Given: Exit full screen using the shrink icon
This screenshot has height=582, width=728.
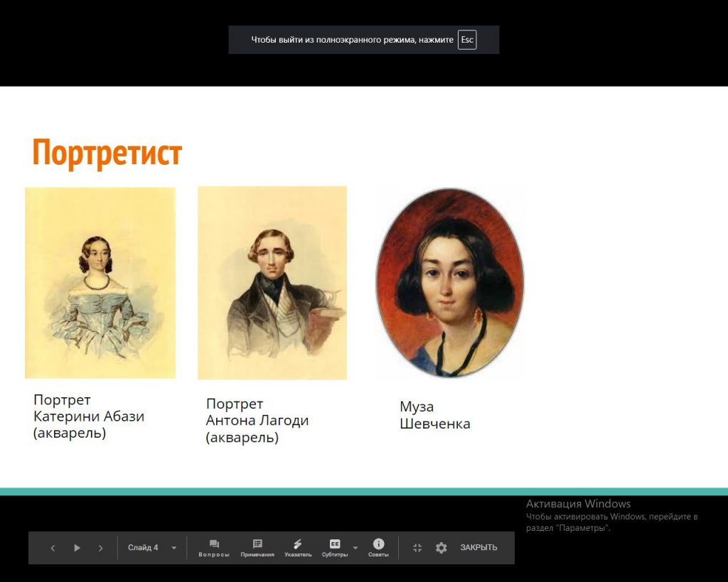Looking at the screenshot, I should pos(417,548).
